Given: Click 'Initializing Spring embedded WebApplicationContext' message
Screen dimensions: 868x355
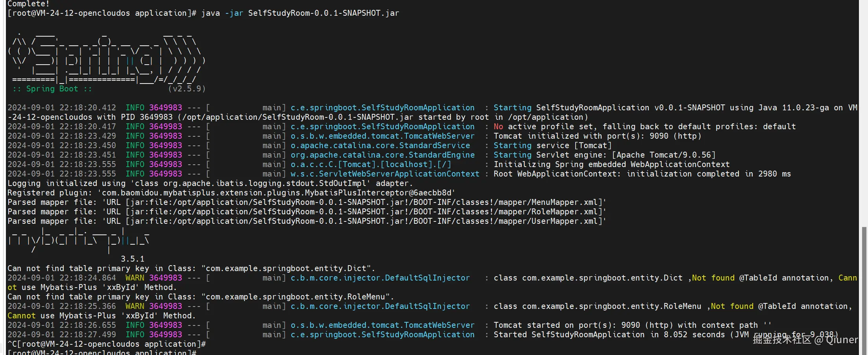Looking at the screenshot, I should tap(611, 164).
